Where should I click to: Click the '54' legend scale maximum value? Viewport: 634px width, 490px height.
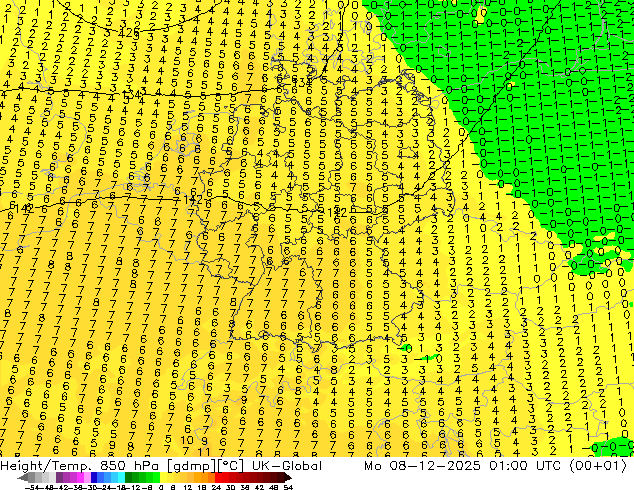pos(288,488)
